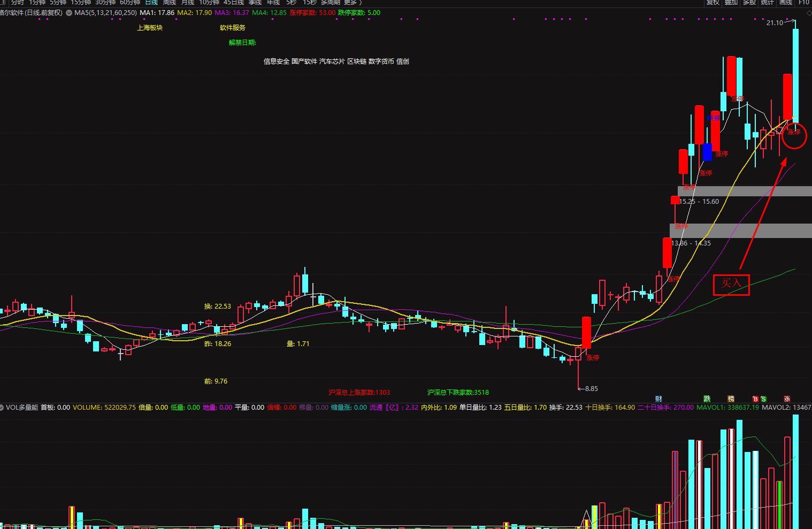Switch chart to 30分钟 period

tap(105, 2)
